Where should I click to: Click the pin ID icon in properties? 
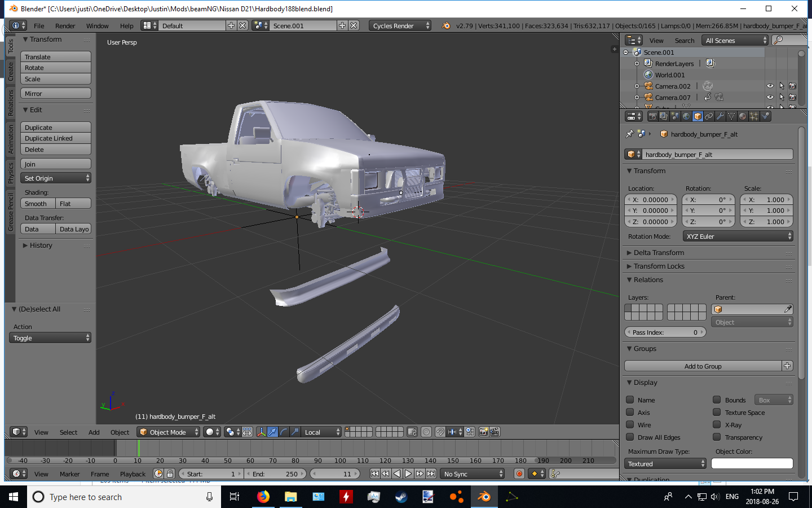(629, 134)
